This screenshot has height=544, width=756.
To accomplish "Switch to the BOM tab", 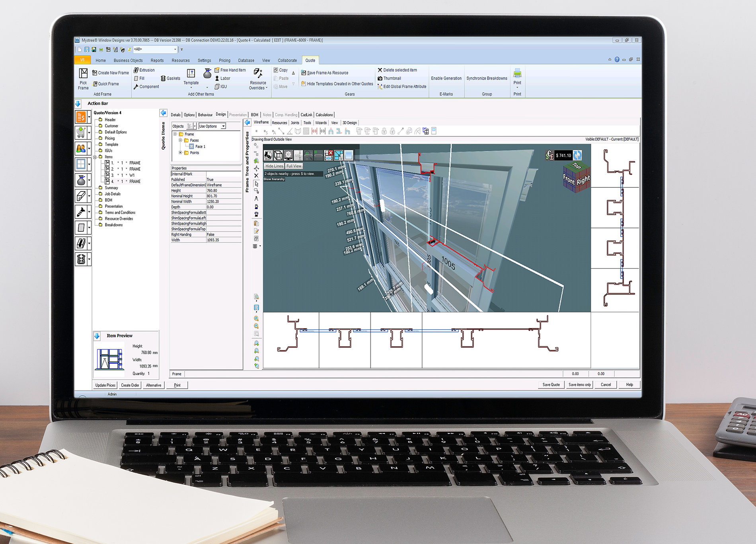I will (x=255, y=115).
